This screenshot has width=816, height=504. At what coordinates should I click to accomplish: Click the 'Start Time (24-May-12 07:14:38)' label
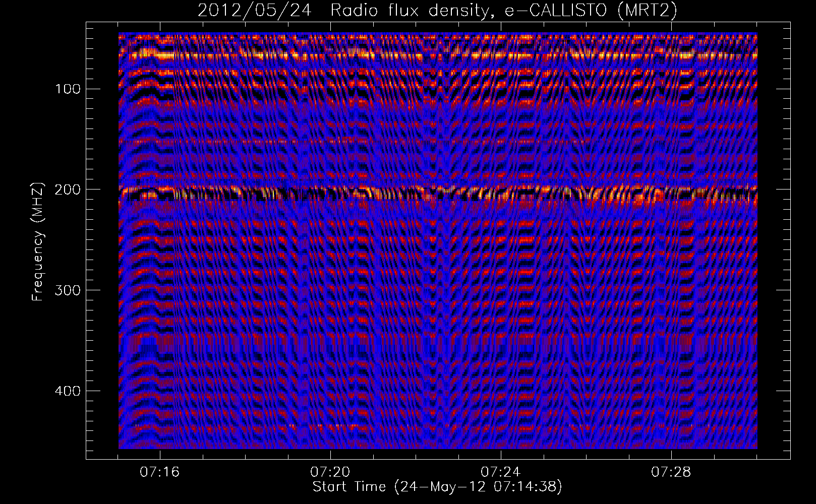point(437,487)
